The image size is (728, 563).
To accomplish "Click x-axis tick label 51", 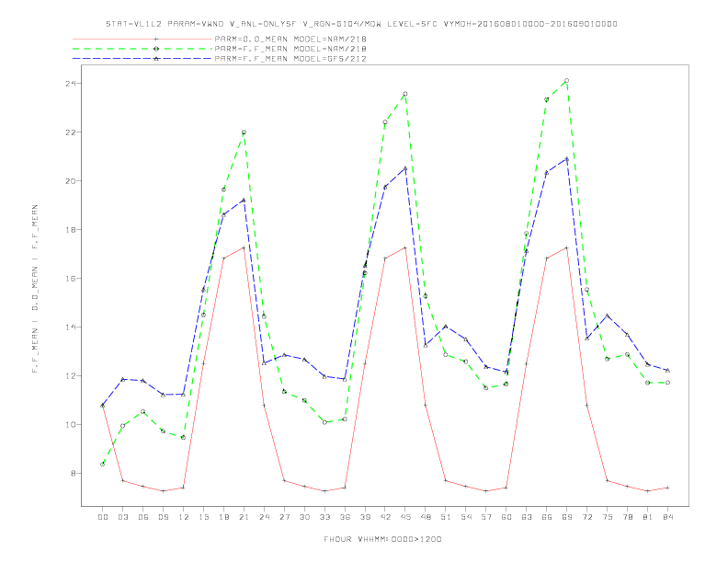I will tap(446, 517).
